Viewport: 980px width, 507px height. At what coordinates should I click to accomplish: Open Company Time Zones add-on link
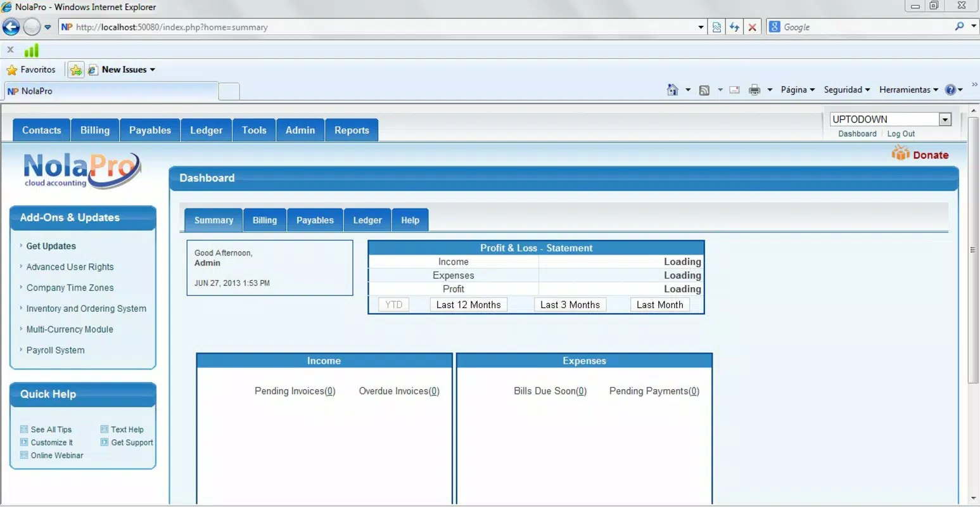pyautogui.click(x=70, y=288)
